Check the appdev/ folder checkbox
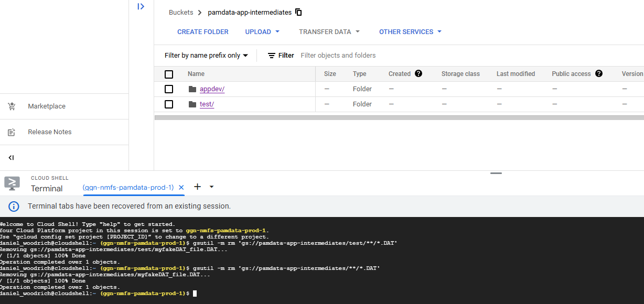Viewport: 644px width, 304px height. pyautogui.click(x=169, y=89)
